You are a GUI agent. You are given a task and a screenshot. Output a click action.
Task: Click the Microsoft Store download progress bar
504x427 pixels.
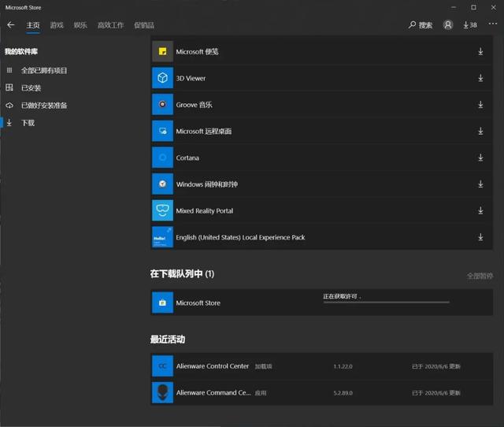click(x=386, y=303)
